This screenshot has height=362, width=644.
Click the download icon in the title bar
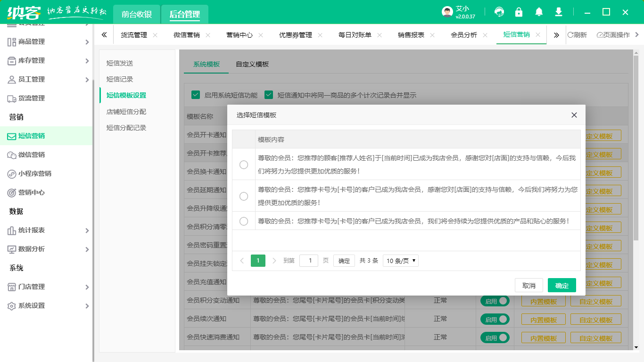pyautogui.click(x=558, y=12)
